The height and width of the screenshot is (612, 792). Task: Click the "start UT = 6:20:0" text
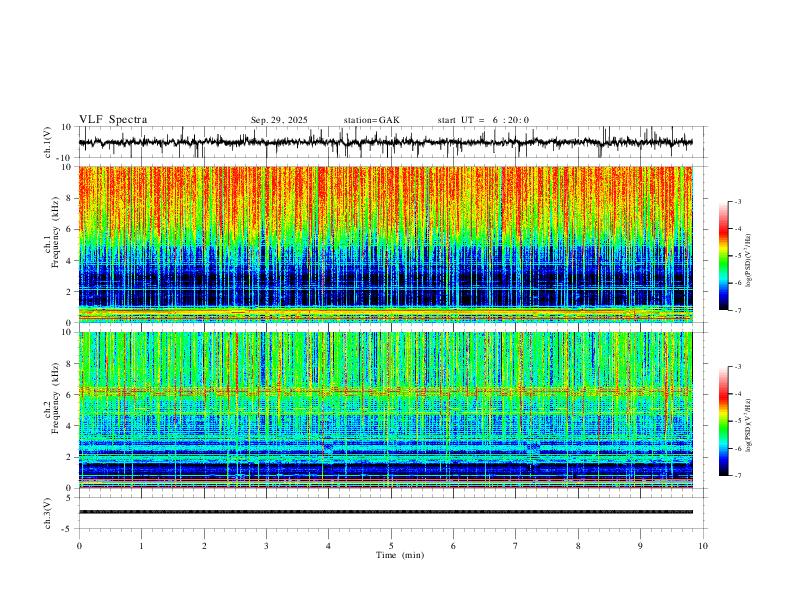pyautogui.click(x=483, y=120)
